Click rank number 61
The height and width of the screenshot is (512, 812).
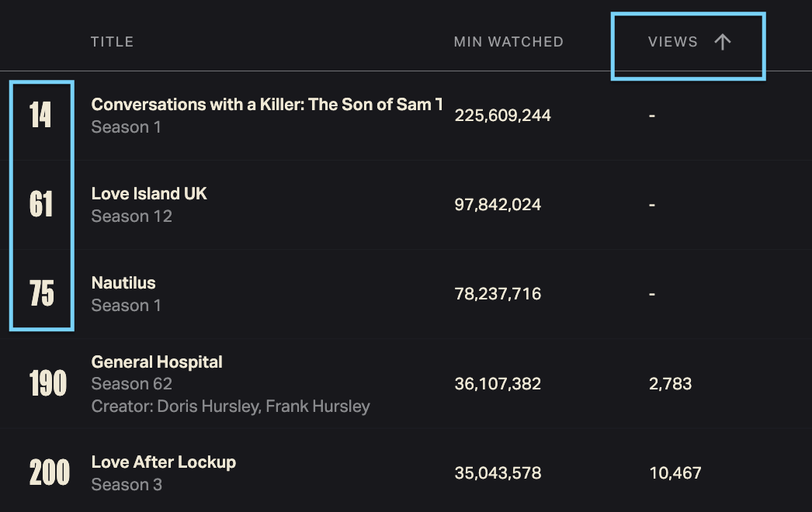41,205
